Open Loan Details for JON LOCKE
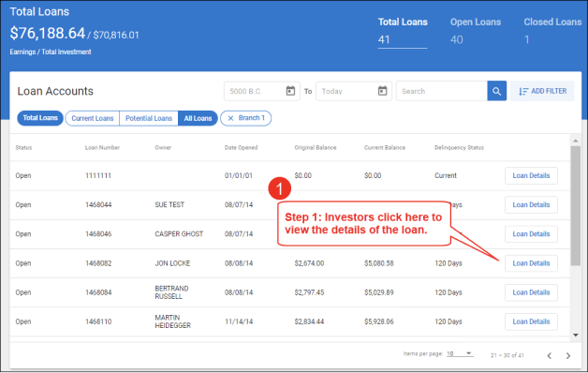Image resolution: width=588 pixels, height=373 pixels. coord(531,263)
